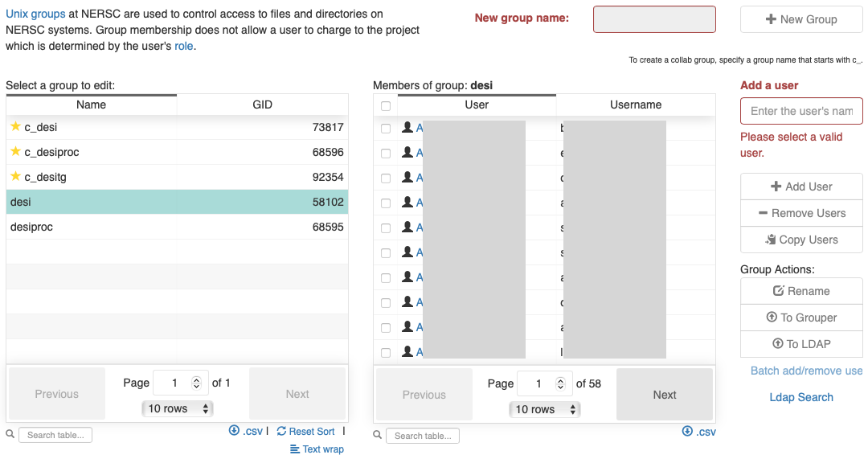Screen dimensions: 868x455
Task: Click the New group name input field
Action: [x=653, y=19]
